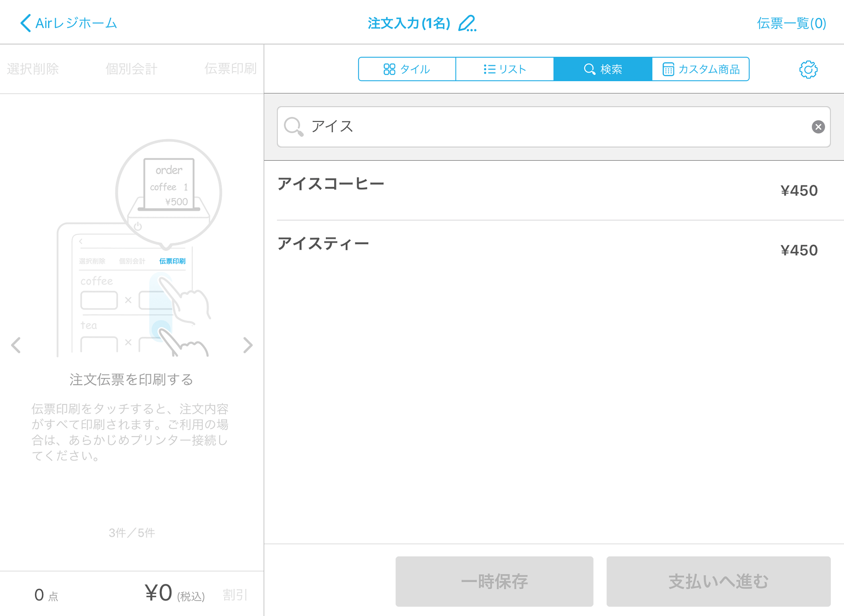Go back to Airレジホーム
The height and width of the screenshot is (616, 844).
click(69, 23)
